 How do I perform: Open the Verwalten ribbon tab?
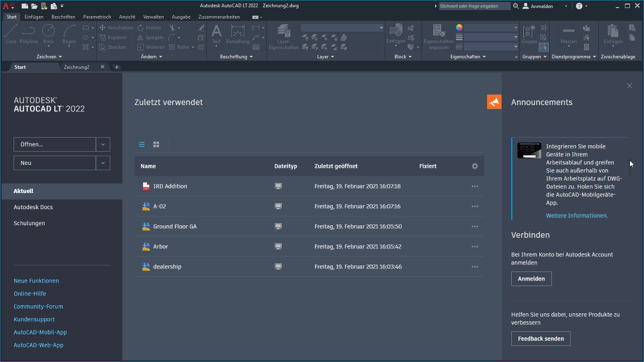click(x=153, y=17)
